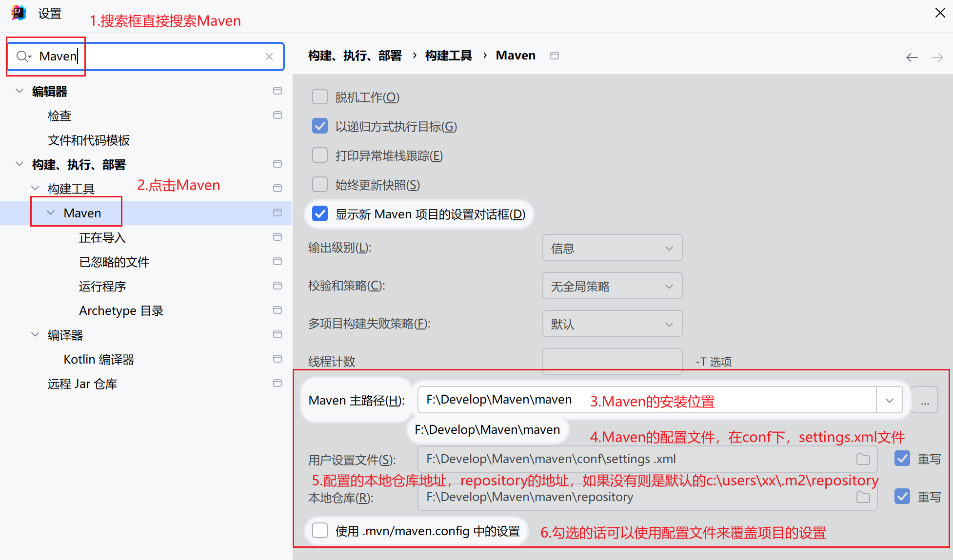Click the 线程计数 input field
The height and width of the screenshot is (560, 953).
[612, 362]
